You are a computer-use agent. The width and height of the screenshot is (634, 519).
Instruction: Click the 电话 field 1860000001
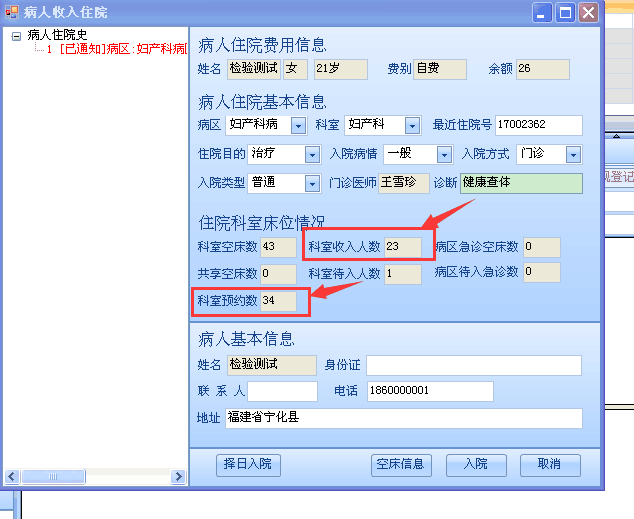[x=430, y=391]
